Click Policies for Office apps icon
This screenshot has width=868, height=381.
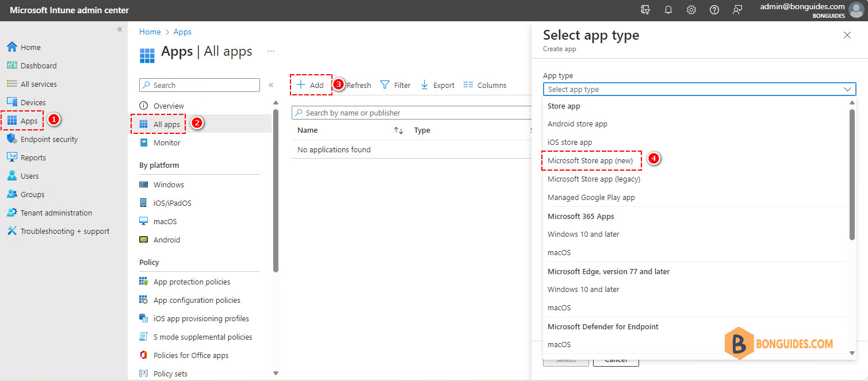point(143,355)
